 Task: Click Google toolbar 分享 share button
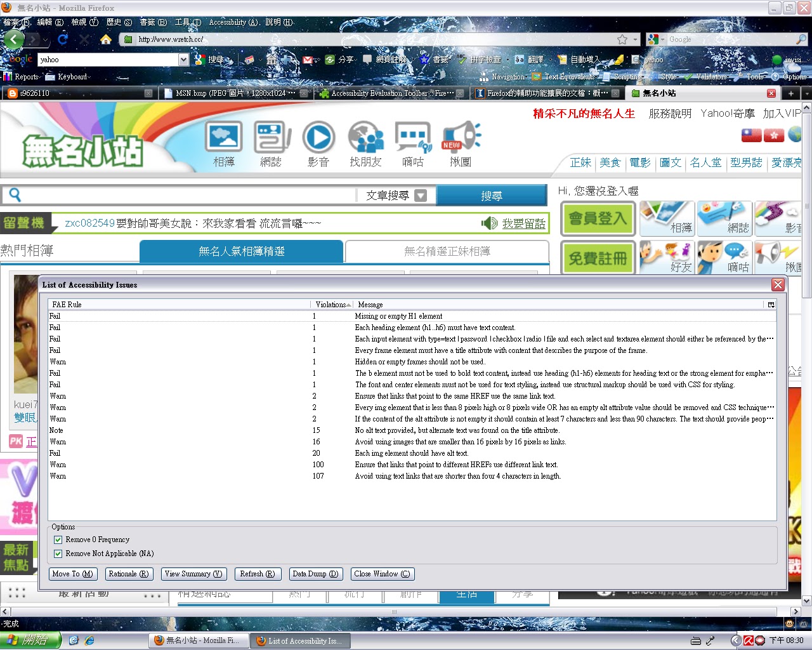pos(339,60)
